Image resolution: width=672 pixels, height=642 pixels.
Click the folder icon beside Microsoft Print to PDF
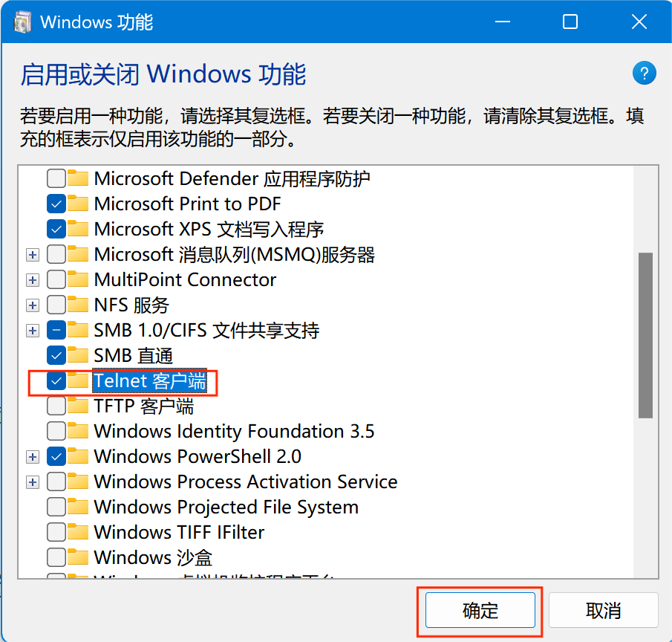tap(78, 204)
